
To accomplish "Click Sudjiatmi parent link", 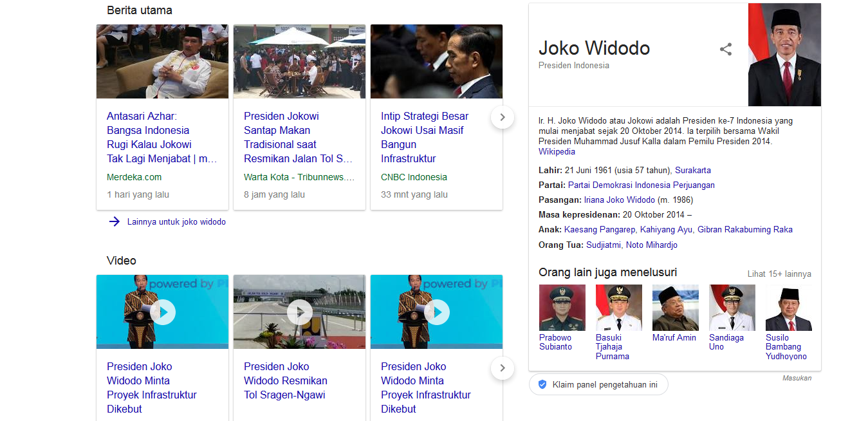I will pos(604,245).
